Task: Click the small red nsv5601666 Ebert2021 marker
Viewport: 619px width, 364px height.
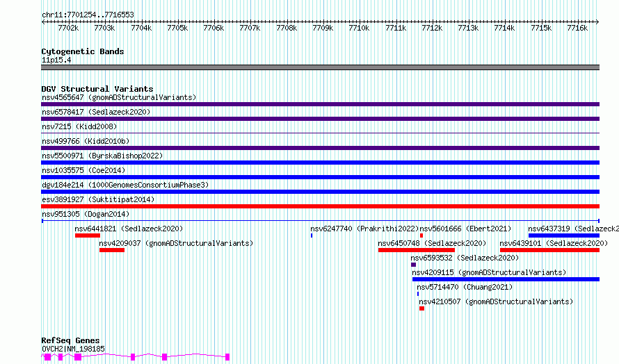Action: pos(421,235)
